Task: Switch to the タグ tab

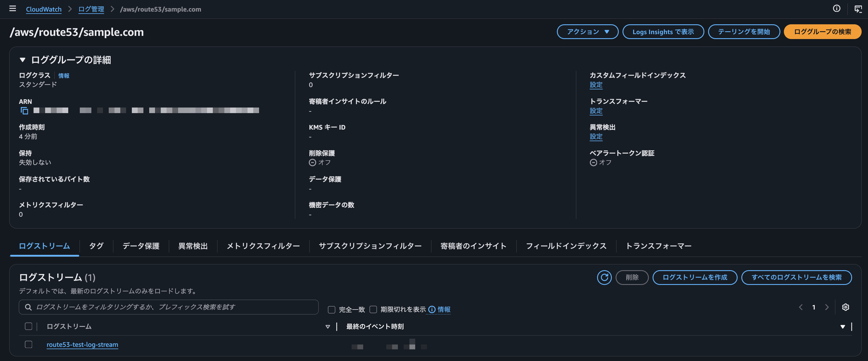Action: 96,246
